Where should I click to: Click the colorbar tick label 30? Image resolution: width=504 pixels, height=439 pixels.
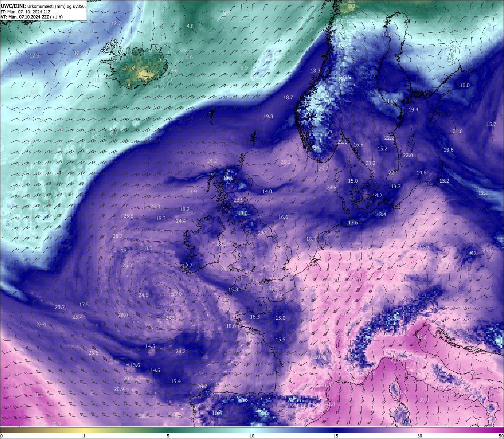tap(420, 436)
